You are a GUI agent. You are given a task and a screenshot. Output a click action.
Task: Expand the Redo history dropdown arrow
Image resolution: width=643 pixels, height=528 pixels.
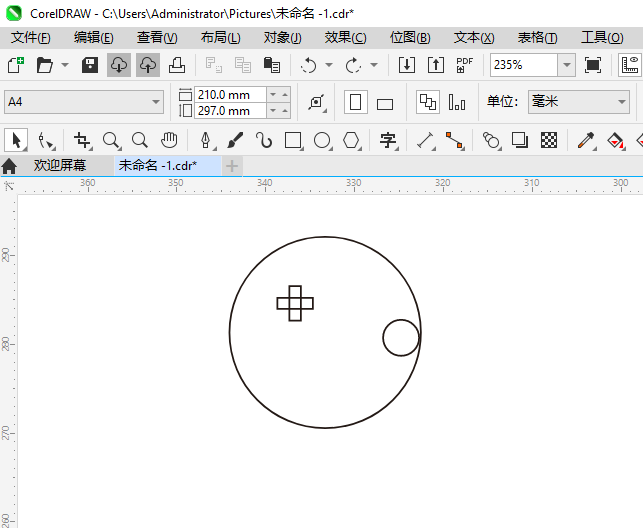pos(374,65)
